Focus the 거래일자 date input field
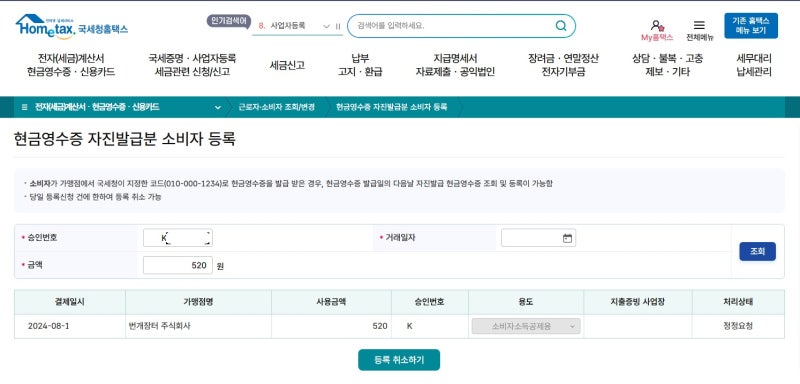Screen dimensions: 800x384 point(538,238)
